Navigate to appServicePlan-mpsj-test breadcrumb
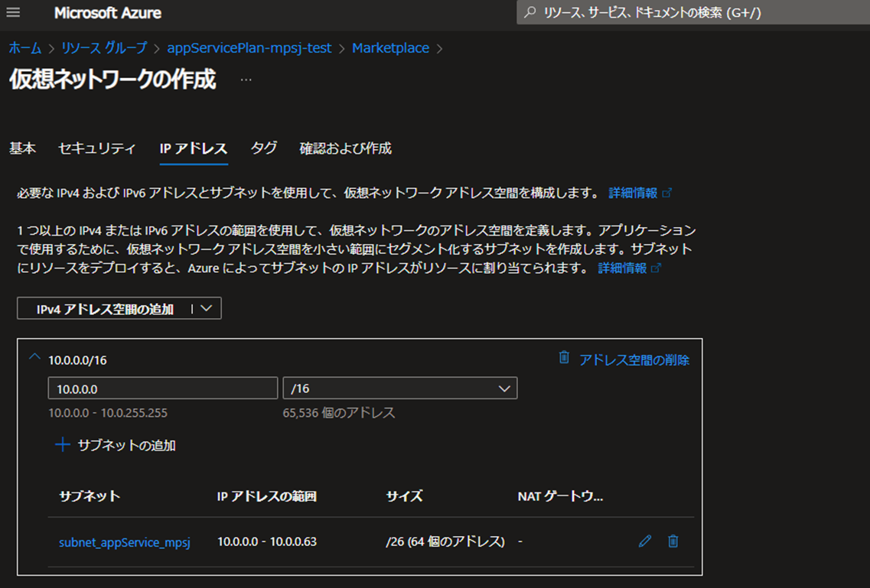Screen dimensions: 870x588 pos(249,48)
